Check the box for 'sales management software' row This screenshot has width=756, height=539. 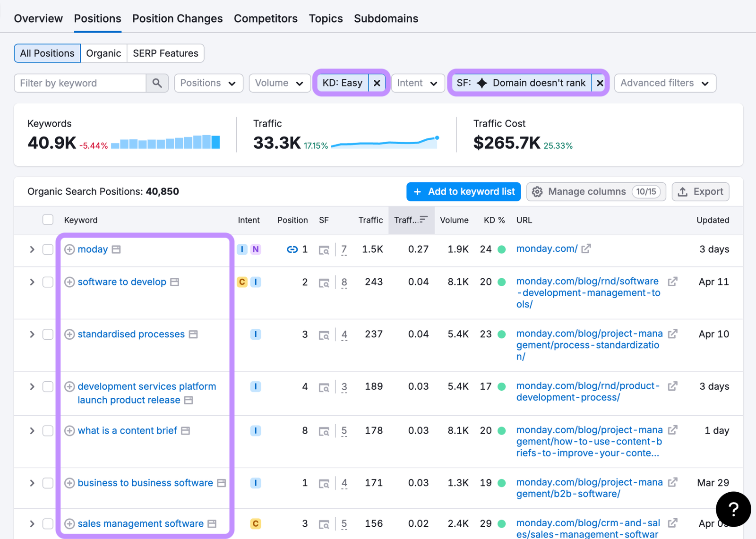(48, 524)
